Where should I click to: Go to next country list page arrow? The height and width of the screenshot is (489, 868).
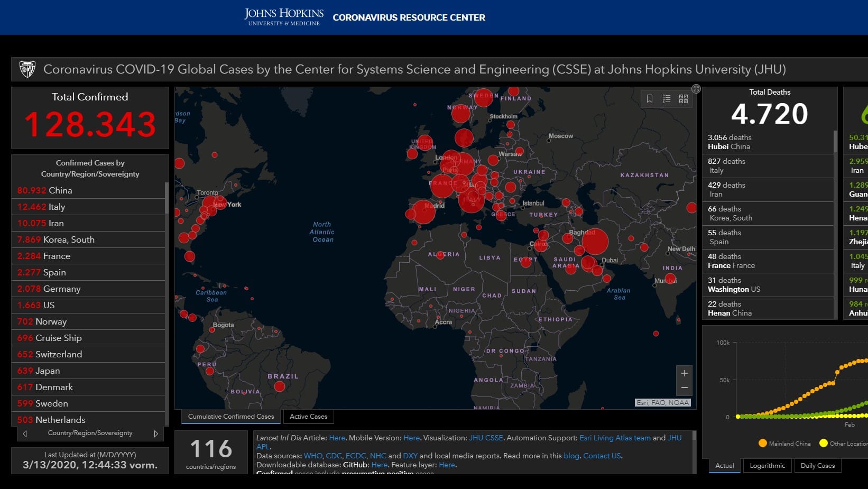(x=156, y=433)
